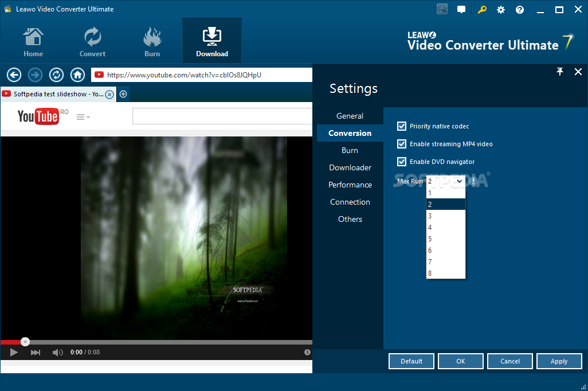Open the General settings tab

tap(350, 116)
